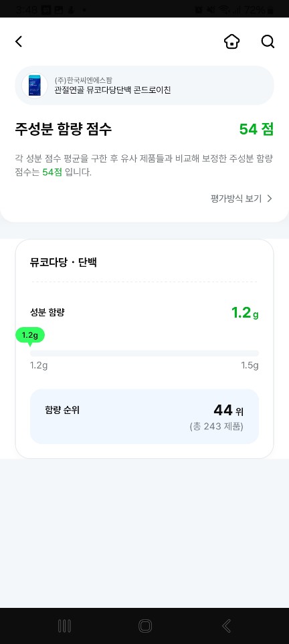Open search with magnifier icon
The image size is (289, 644).
coord(268,41)
